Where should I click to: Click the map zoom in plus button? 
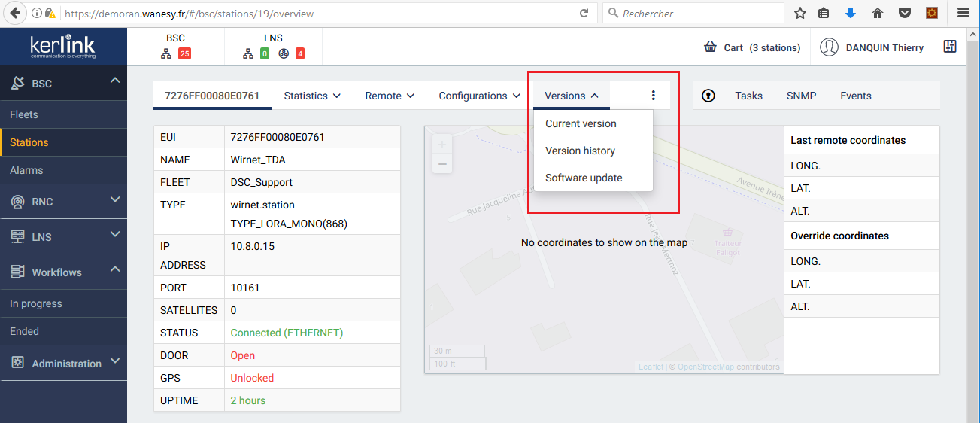tap(442, 145)
